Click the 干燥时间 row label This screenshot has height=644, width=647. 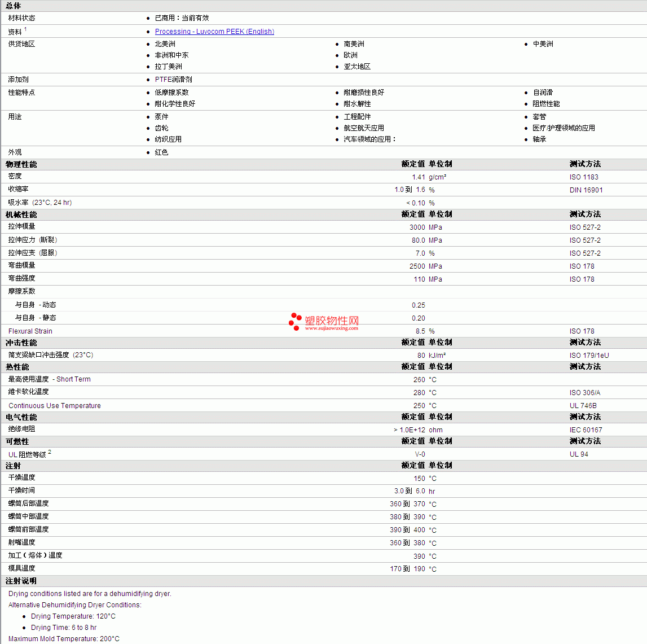point(21,490)
